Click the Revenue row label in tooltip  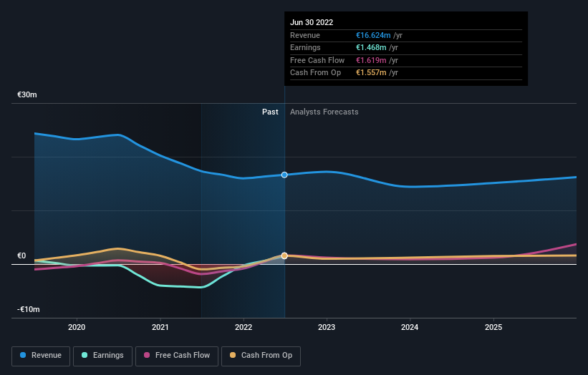(x=305, y=35)
